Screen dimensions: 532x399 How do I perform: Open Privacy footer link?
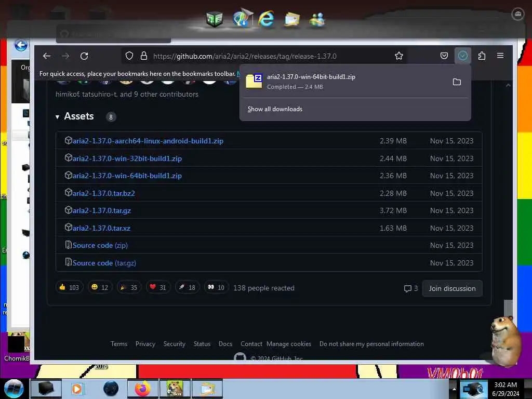coord(145,344)
